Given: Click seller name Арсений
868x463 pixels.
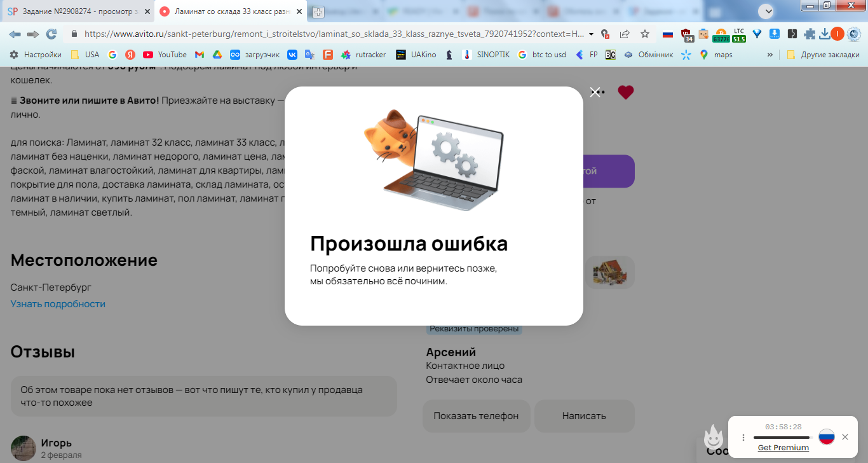Looking at the screenshot, I should coord(451,352).
